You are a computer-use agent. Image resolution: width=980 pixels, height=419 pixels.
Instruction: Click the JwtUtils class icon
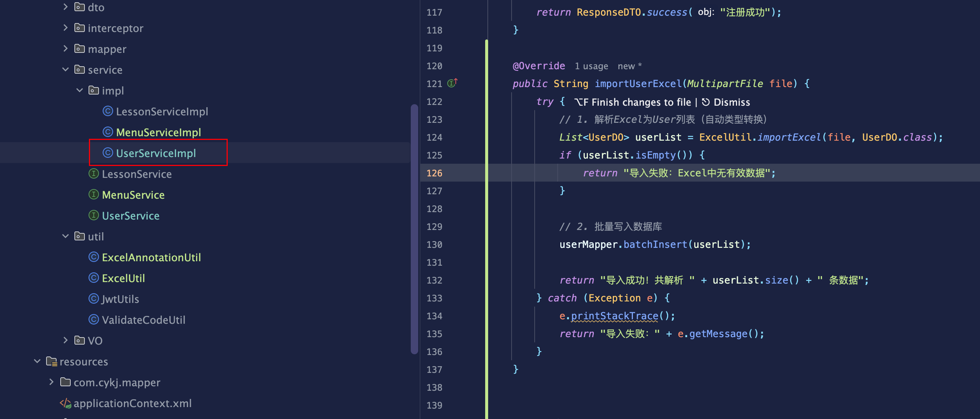tap(94, 299)
